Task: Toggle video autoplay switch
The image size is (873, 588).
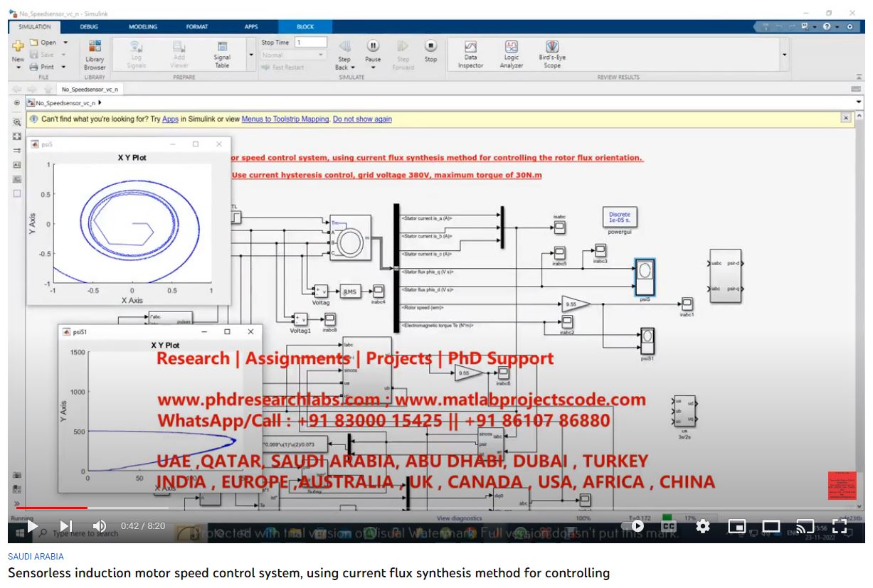Action: click(634, 526)
